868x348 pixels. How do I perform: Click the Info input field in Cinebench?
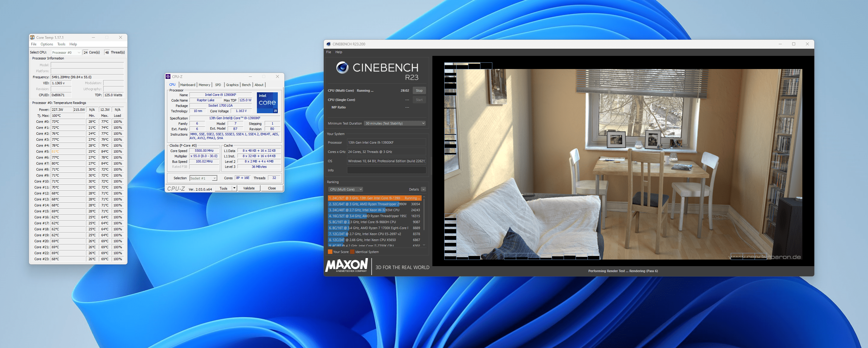386,170
